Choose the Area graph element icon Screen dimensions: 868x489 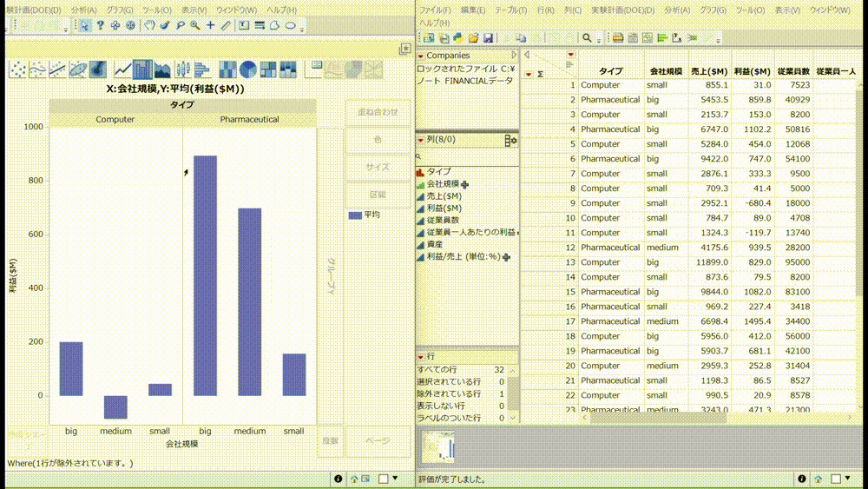[x=163, y=69]
